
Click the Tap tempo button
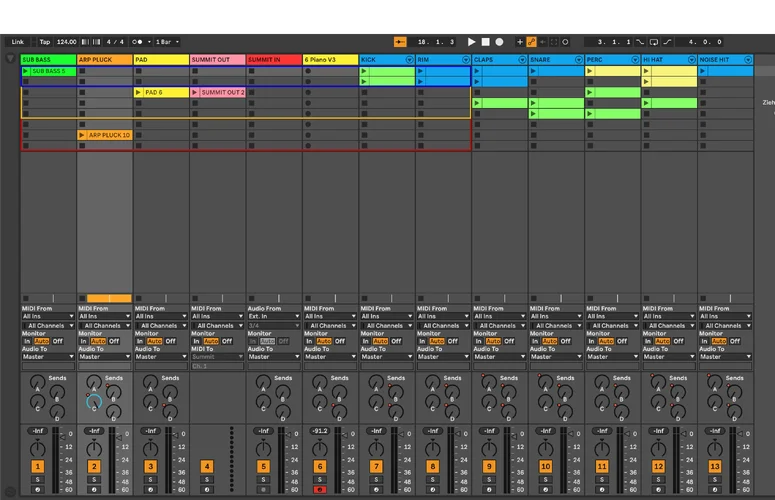44,42
